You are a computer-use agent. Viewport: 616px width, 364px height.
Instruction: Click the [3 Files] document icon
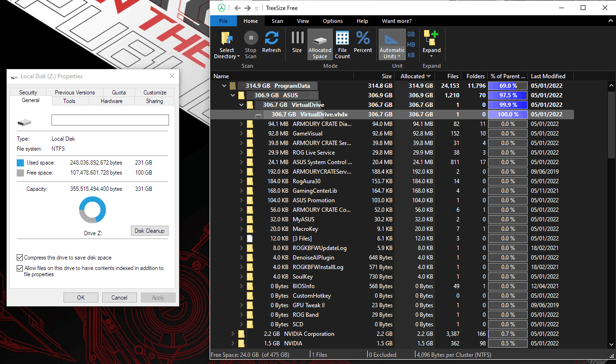tap(249, 239)
